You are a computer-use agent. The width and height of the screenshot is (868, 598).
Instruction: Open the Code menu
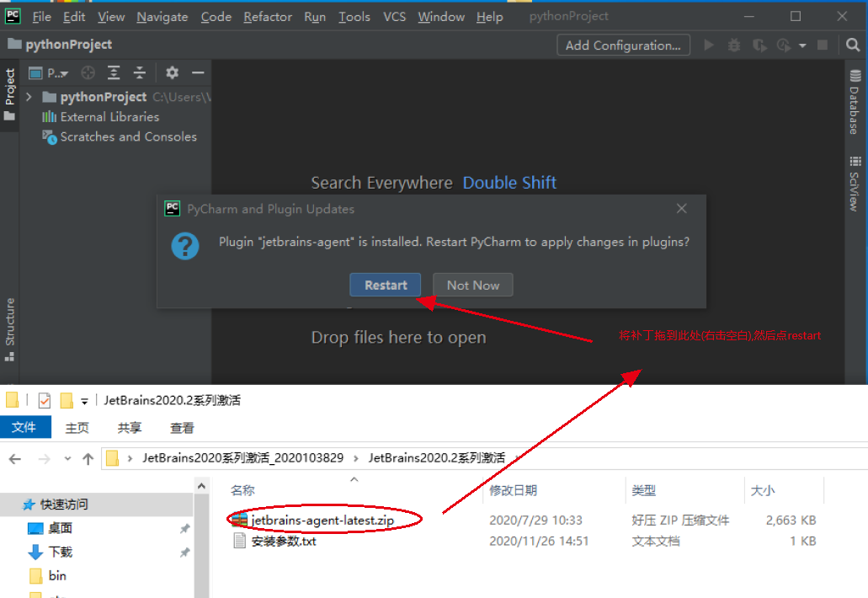[216, 17]
